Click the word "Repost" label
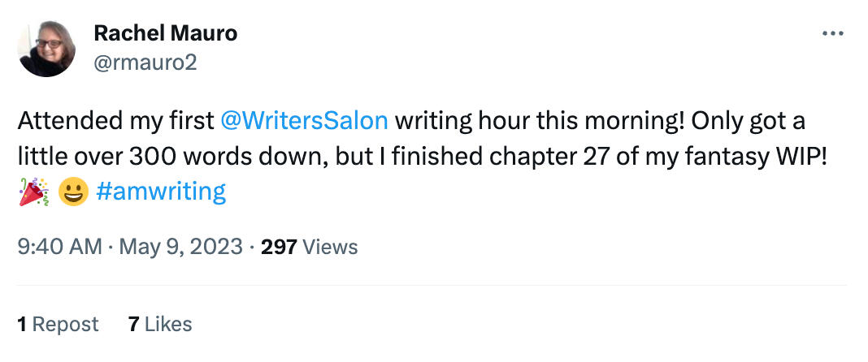 (66, 325)
